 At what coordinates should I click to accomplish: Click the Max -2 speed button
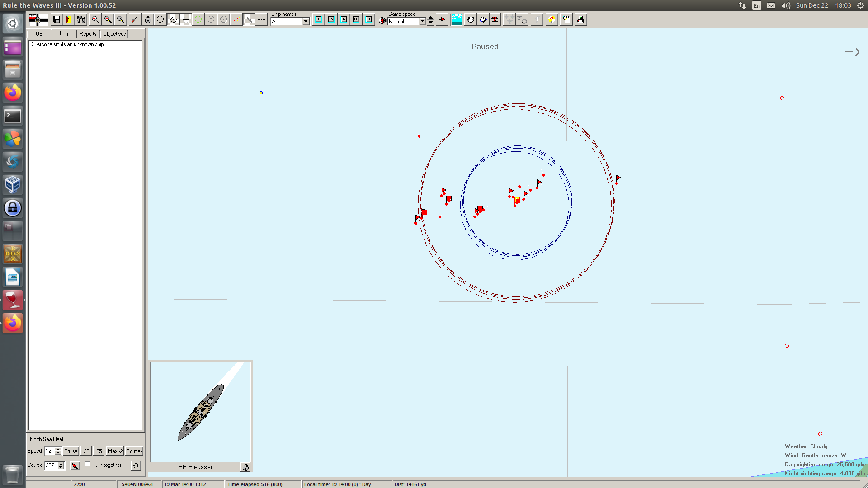coord(115,451)
